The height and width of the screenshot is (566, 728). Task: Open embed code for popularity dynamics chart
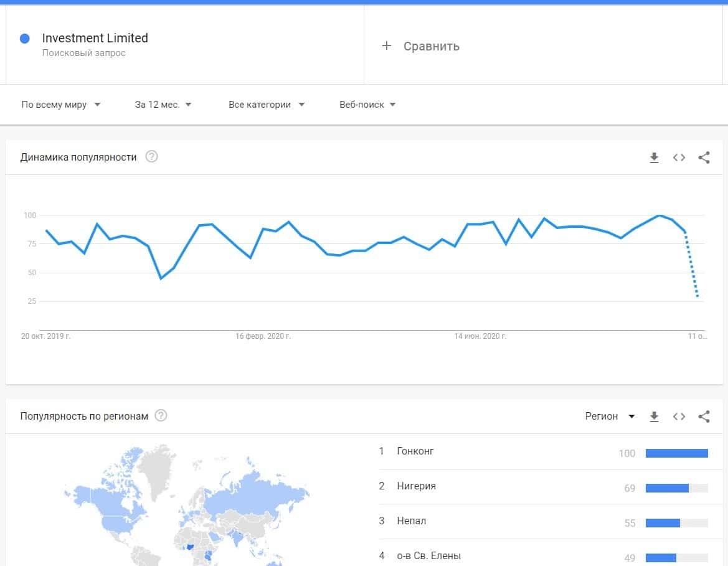(679, 158)
